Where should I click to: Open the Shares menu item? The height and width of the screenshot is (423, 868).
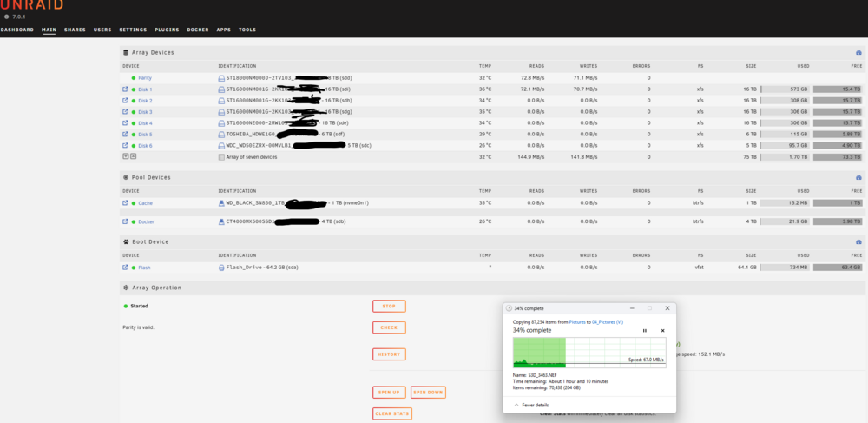point(75,30)
